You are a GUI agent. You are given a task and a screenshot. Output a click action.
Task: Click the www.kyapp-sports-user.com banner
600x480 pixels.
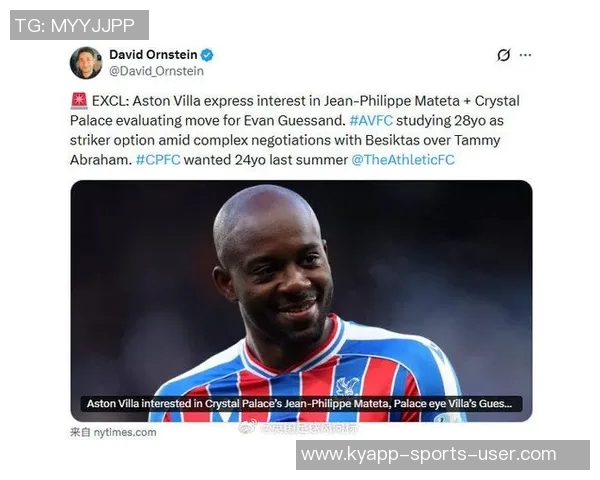(443, 455)
